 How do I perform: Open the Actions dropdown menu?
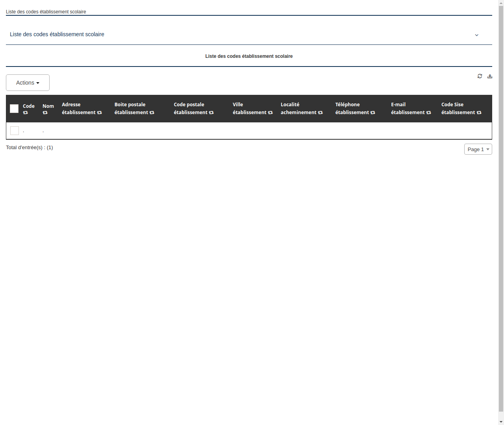pos(28,83)
